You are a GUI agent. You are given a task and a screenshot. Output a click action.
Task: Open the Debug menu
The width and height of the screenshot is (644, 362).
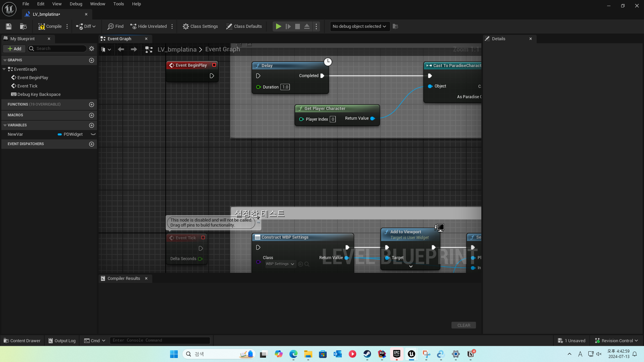click(76, 4)
